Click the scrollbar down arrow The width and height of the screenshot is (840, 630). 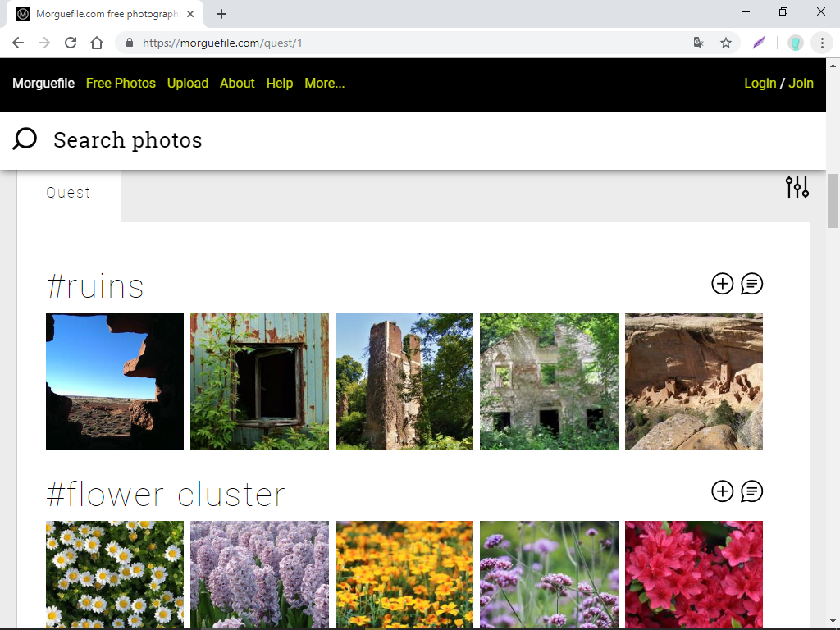pos(833,622)
